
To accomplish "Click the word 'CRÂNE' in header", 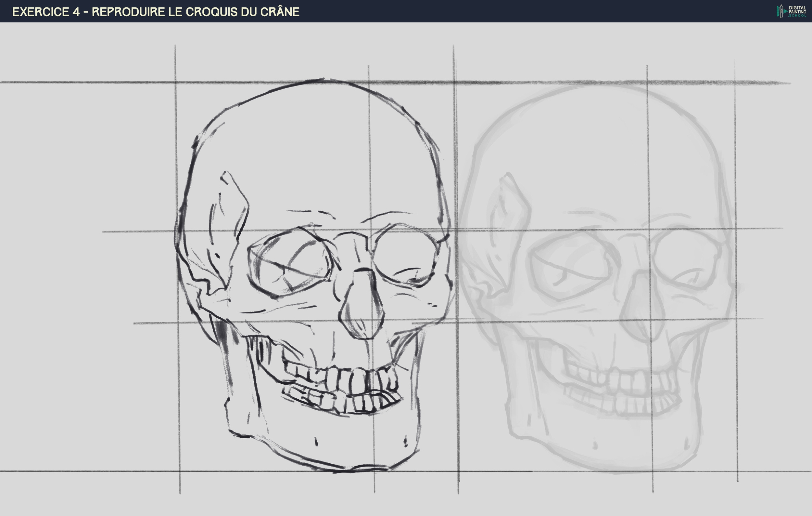I will pyautogui.click(x=280, y=12).
